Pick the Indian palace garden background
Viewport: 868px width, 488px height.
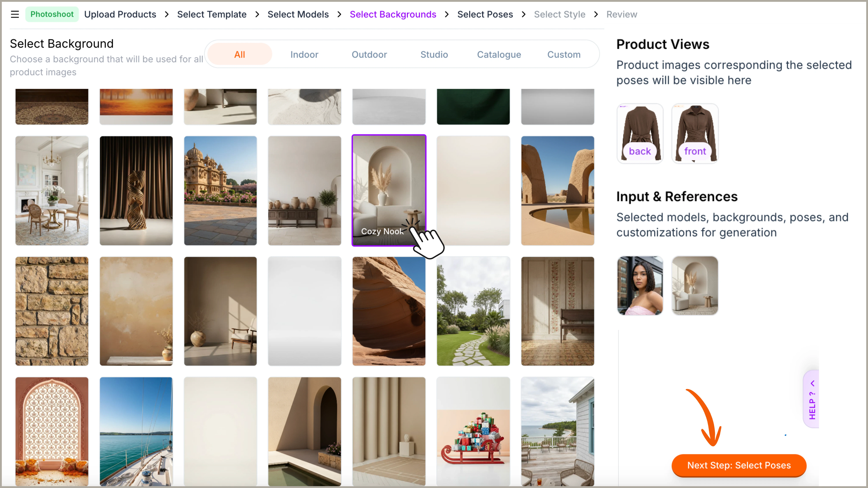(220, 190)
